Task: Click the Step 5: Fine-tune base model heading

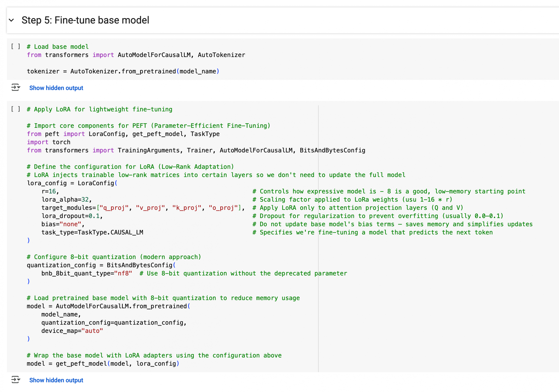Action: (85, 20)
